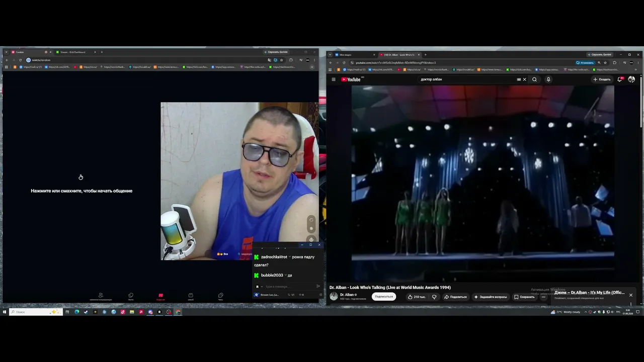Reload the YouTube page

(x=344, y=62)
